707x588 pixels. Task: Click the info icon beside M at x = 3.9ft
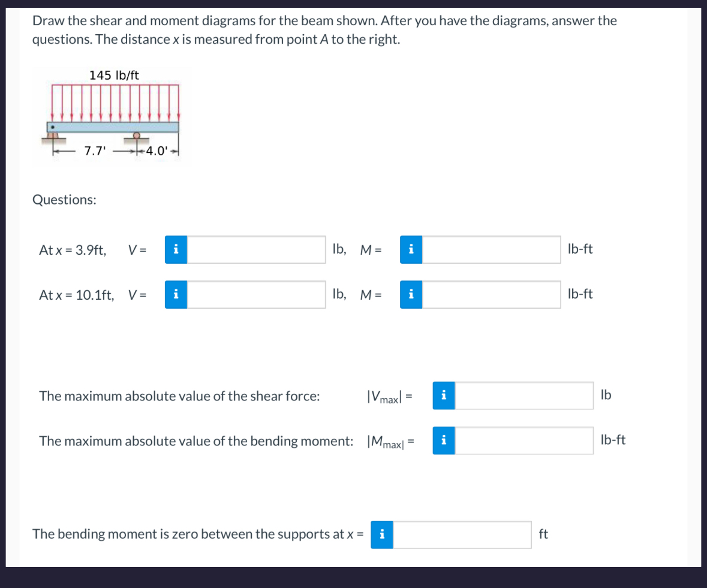point(411,249)
